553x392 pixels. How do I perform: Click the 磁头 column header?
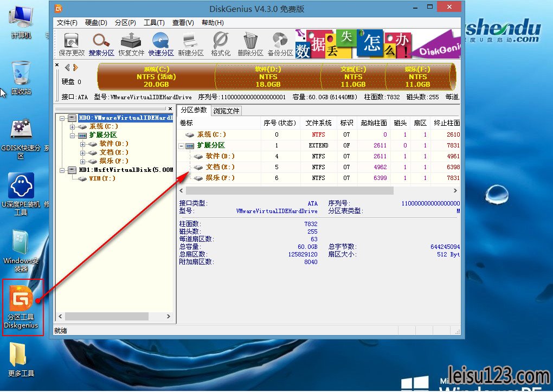tap(400, 123)
